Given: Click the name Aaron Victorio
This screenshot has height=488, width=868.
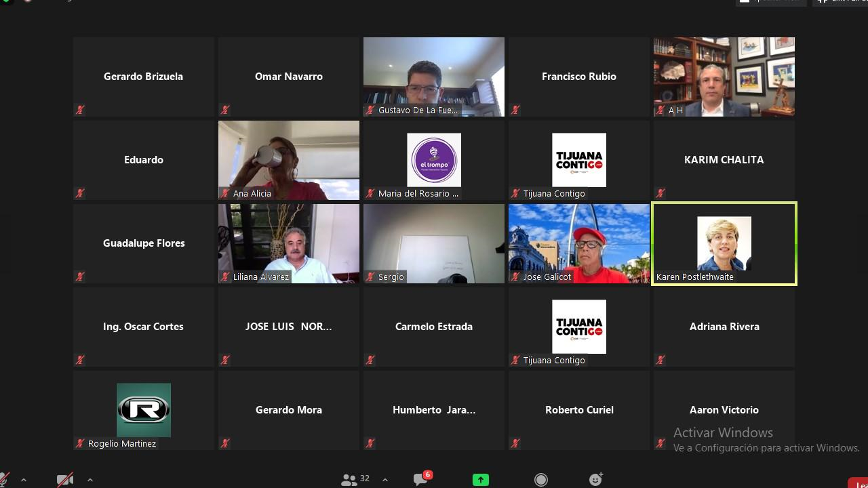Looking at the screenshot, I should point(724,410).
